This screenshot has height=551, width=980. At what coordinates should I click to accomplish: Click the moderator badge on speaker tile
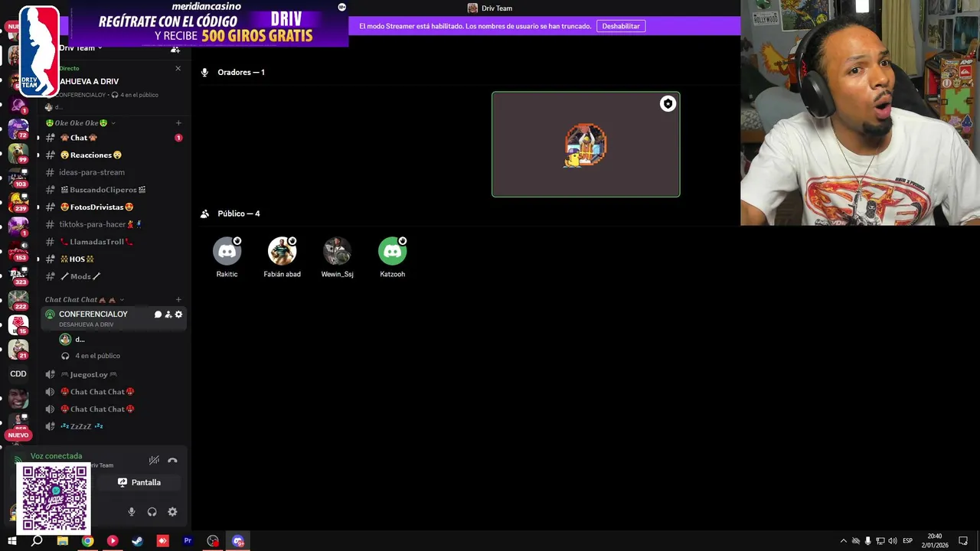click(668, 104)
